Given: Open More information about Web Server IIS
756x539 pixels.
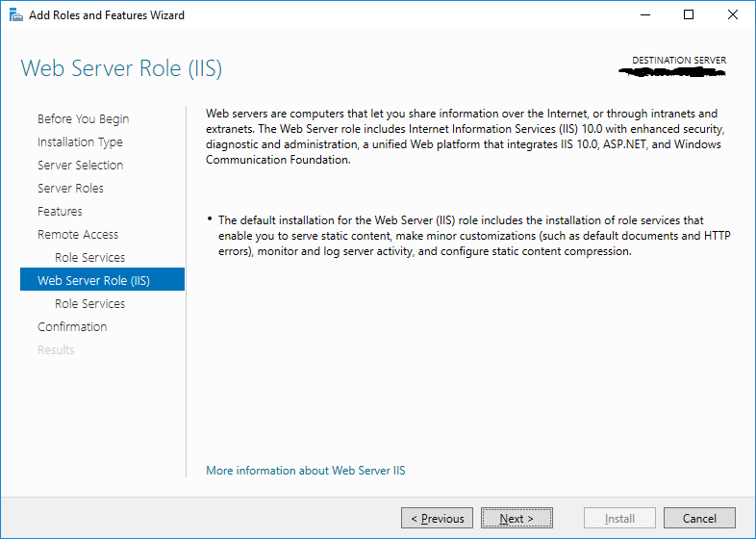Looking at the screenshot, I should (x=306, y=471).
